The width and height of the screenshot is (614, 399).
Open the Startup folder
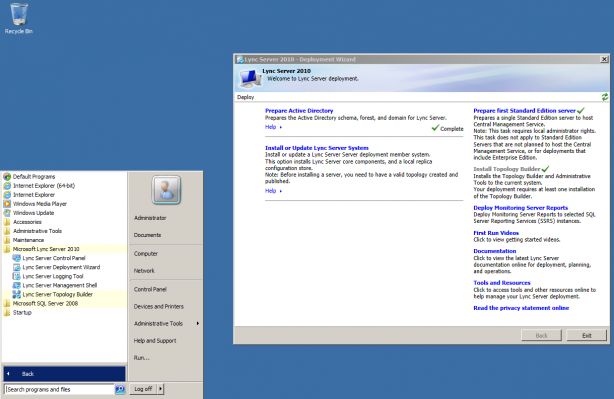pos(22,312)
